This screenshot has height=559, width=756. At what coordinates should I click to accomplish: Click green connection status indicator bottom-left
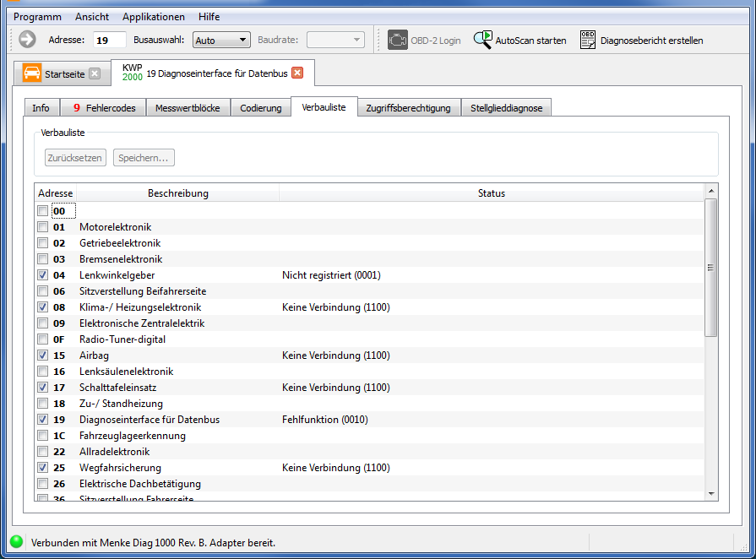pos(16,542)
